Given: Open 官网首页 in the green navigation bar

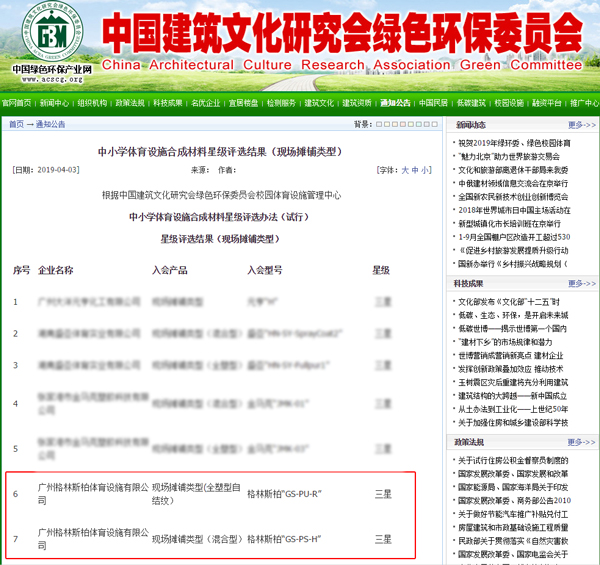Looking at the screenshot, I should (x=16, y=103).
